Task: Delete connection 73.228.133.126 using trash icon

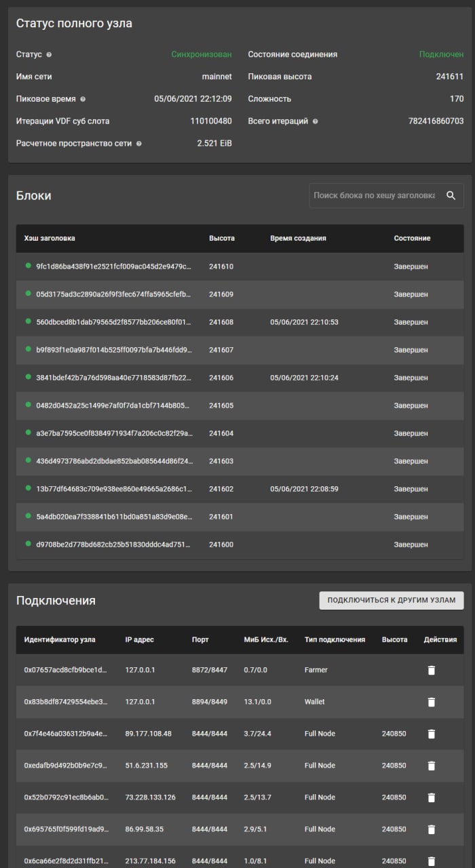Action: coord(432,797)
